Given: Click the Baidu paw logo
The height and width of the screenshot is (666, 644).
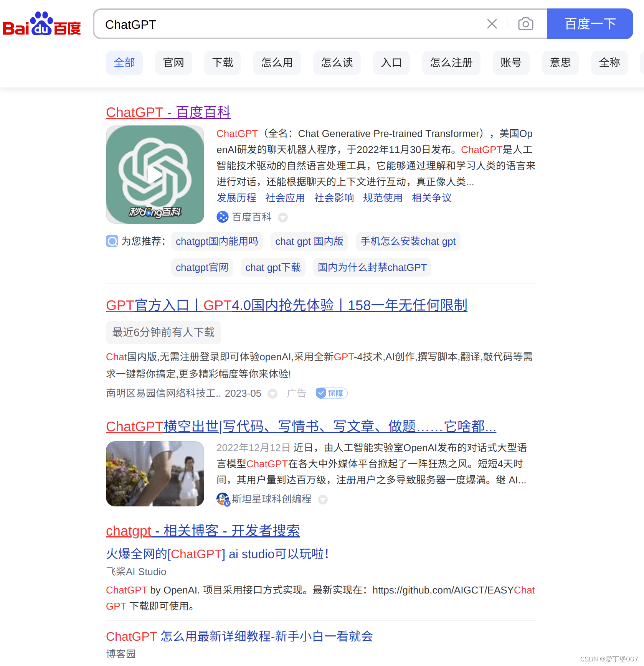Looking at the screenshot, I should [x=42, y=24].
